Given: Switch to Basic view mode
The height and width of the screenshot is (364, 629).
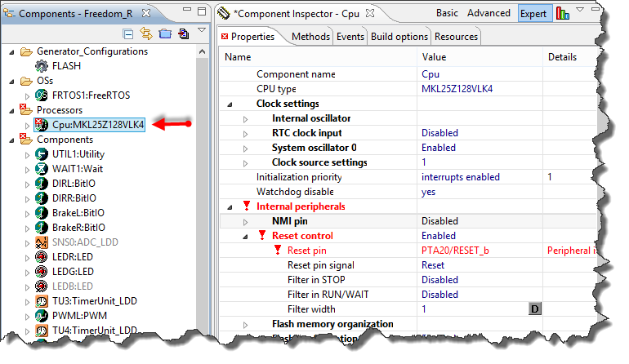Looking at the screenshot, I should pos(447,13).
